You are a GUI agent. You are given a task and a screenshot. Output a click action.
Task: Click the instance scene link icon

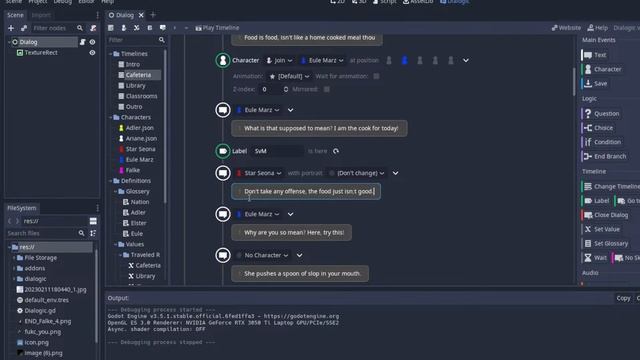coord(24,28)
